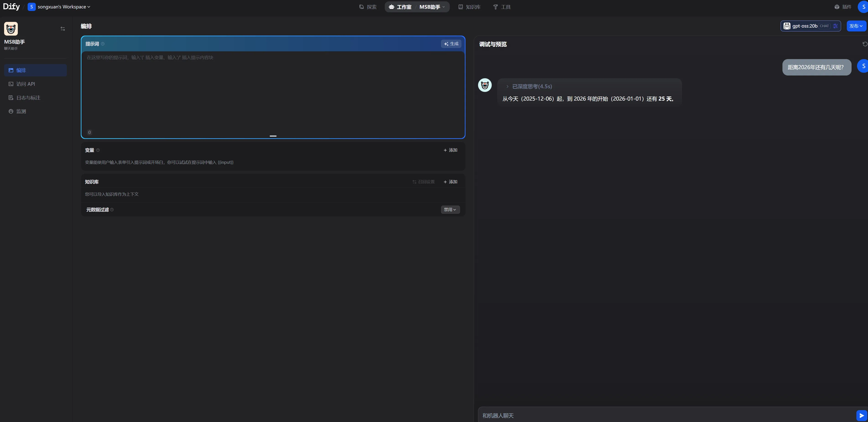This screenshot has height=422, width=868.
Task: Send message with blue arrow button
Action: (861, 416)
